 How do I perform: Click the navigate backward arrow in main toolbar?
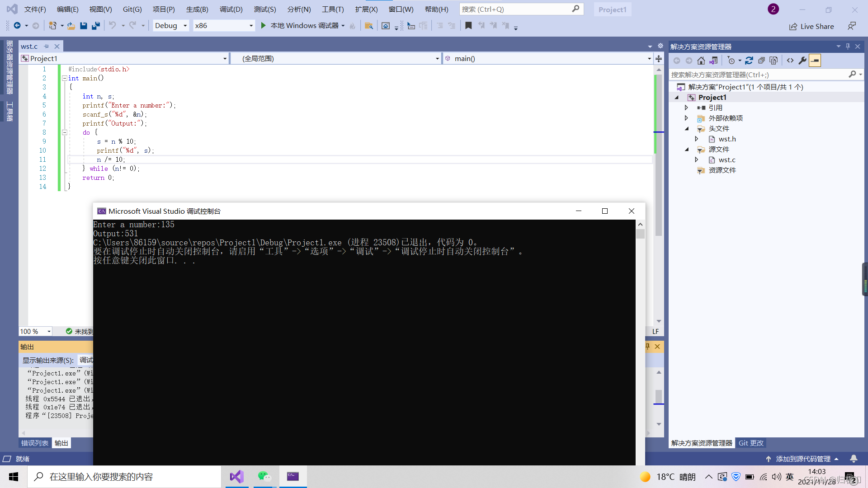click(17, 26)
